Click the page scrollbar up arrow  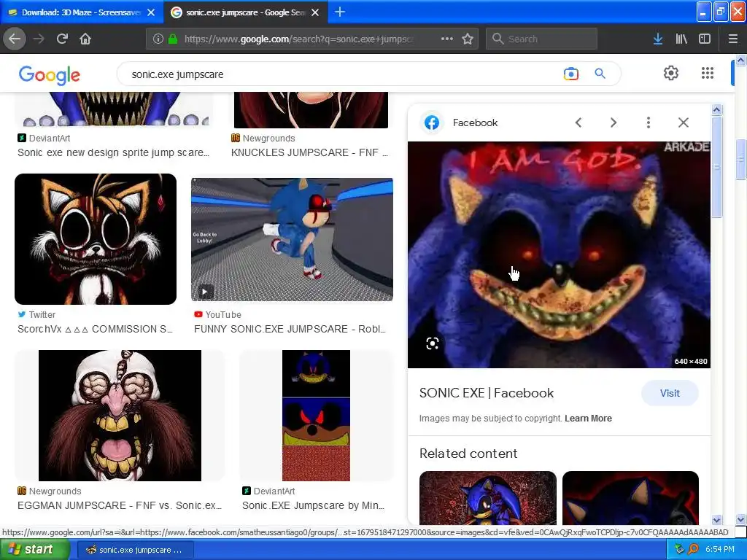[x=740, y=60]
